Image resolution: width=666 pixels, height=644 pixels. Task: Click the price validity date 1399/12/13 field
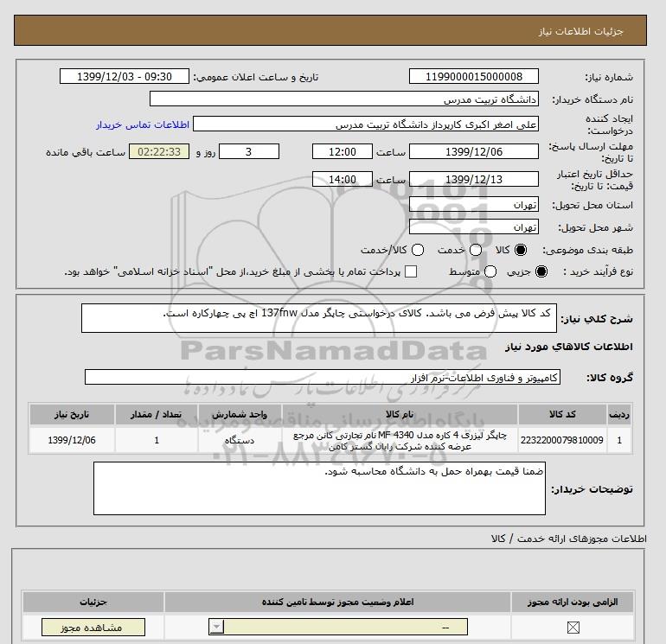pos(474,179)
